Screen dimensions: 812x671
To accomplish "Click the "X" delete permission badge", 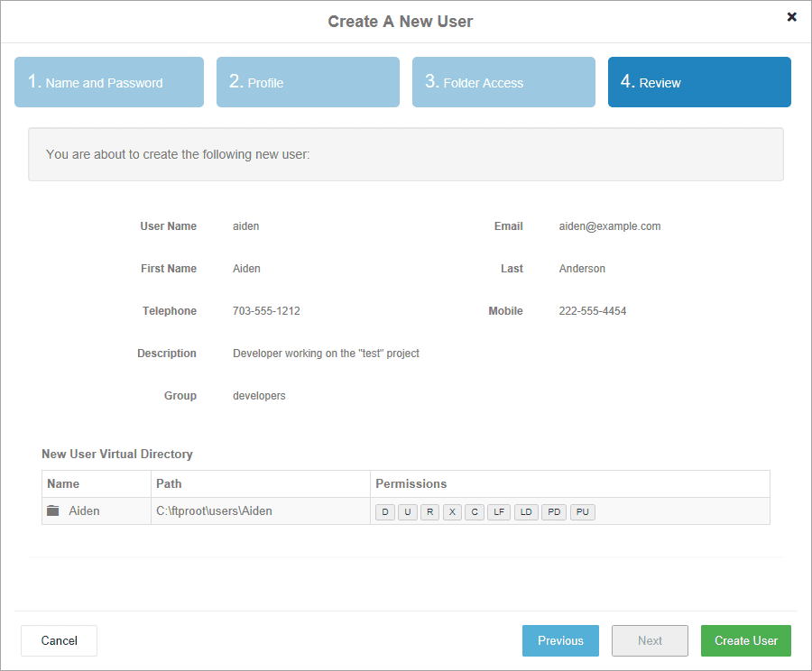I will 452,511.
